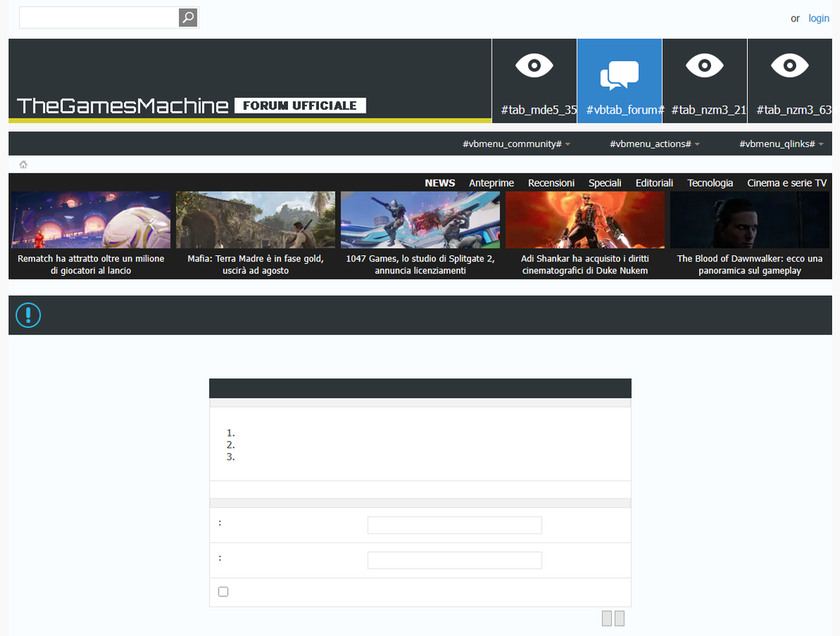Open the NEWS section link
Screen dimensions: 840x636
click(440, 183)
